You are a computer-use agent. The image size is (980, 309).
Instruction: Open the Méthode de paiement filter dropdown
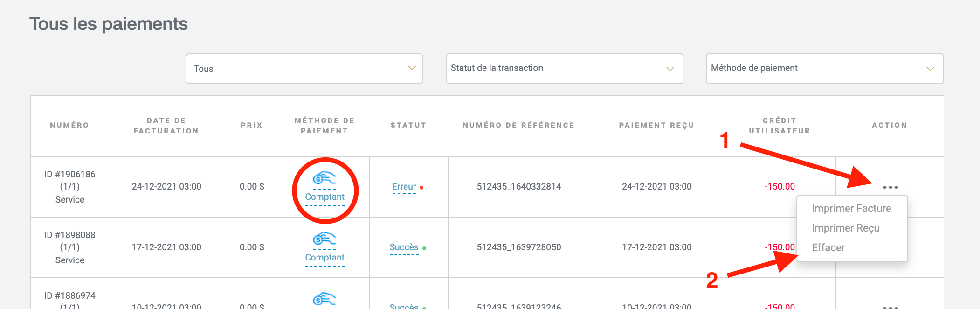coord(824,69)
